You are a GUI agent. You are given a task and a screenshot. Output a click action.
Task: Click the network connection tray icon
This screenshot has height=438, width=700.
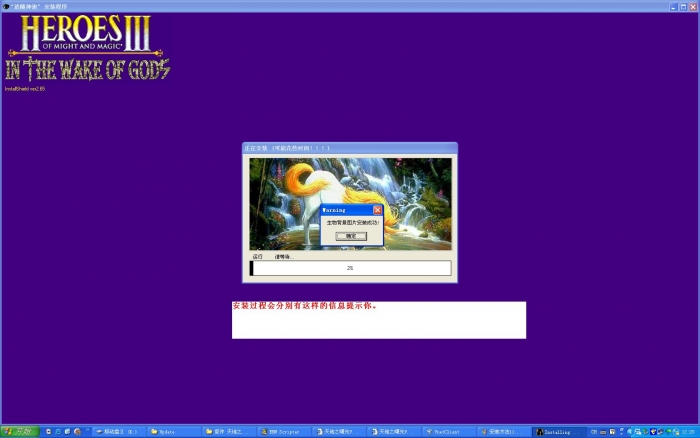point(638,432)
